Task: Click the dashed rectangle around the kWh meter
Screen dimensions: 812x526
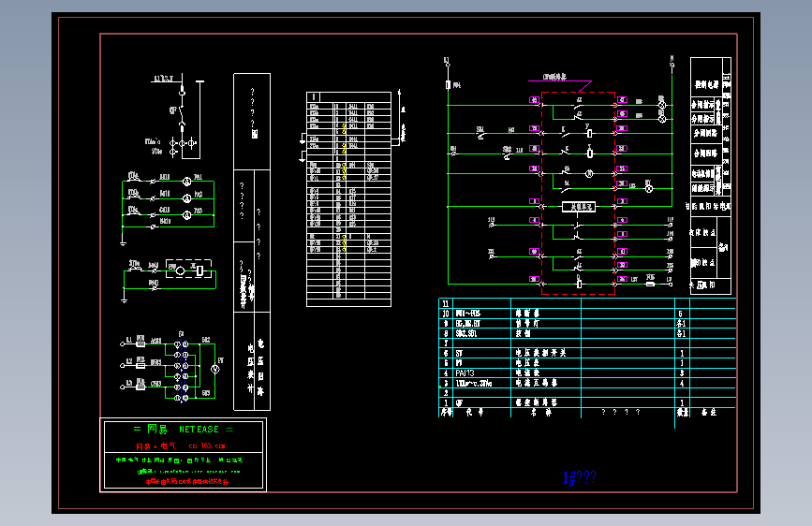Action: [x=188, y=269]
